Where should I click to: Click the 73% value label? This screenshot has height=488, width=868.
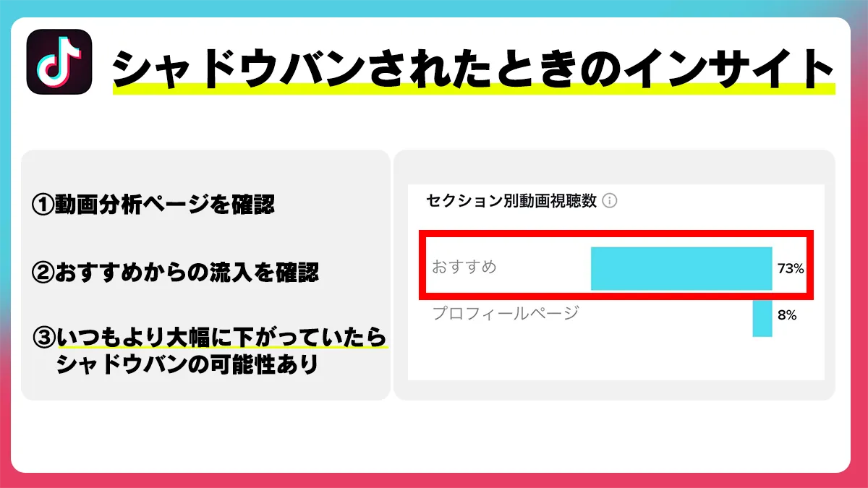(790, 269)
